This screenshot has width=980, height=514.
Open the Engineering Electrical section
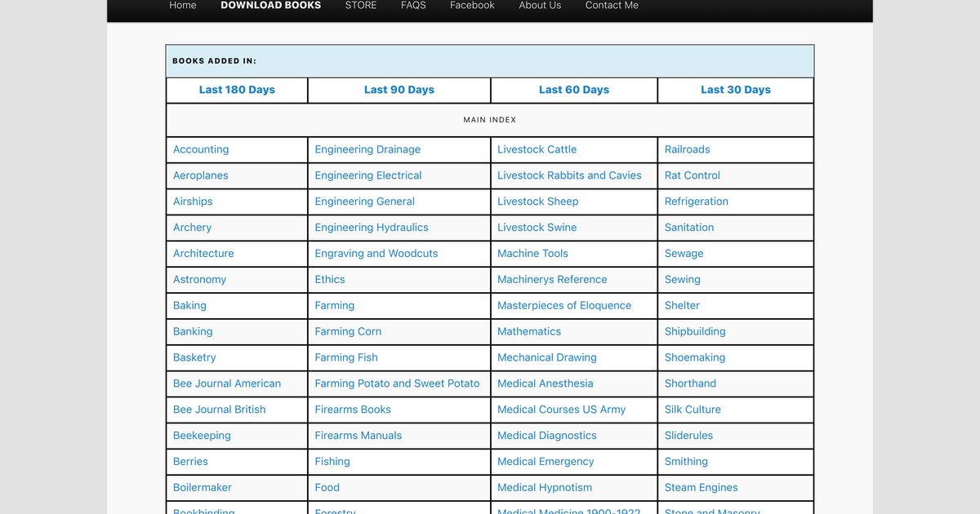pos(367,175)
